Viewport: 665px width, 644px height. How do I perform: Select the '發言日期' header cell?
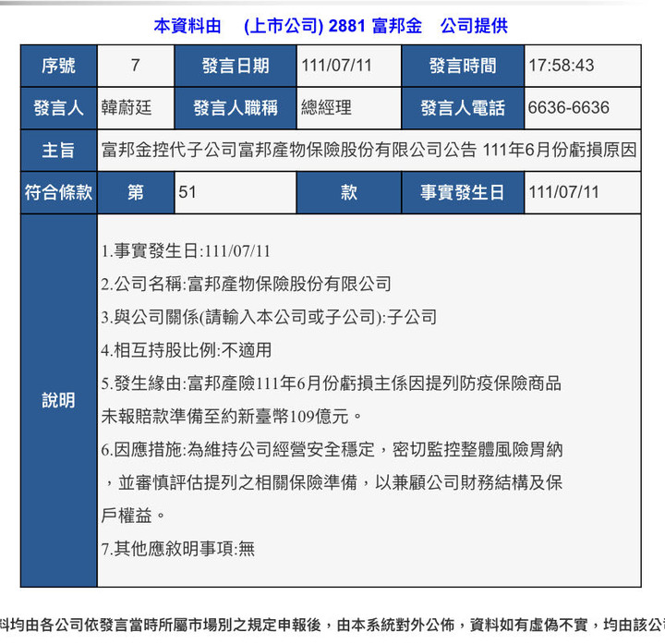click(236, 66)
